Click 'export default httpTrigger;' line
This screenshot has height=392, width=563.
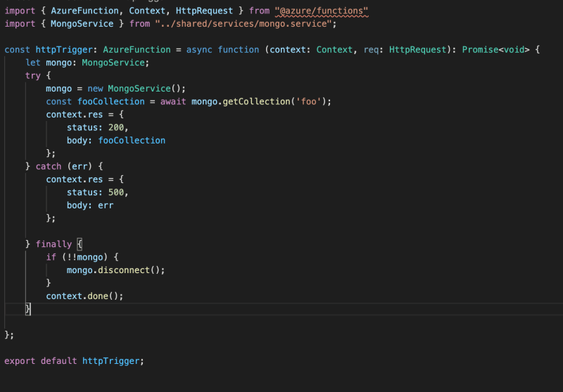75,361
